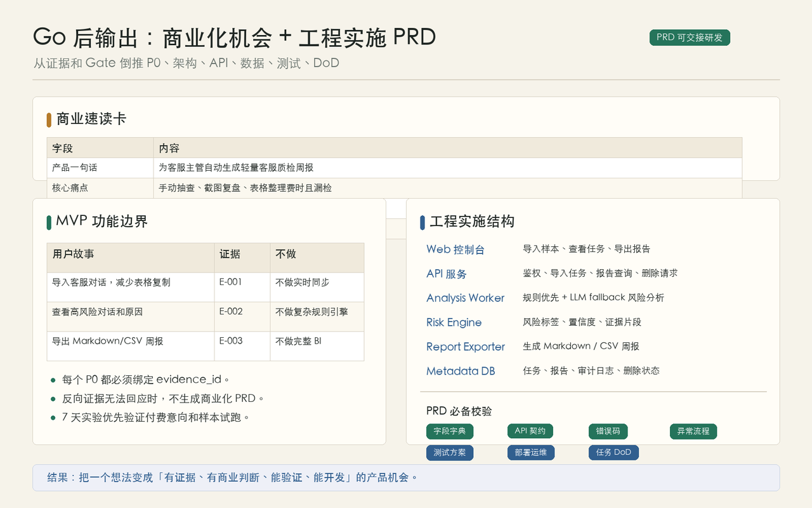812x508 pixels.
Task: Select the '工程实施结构' section heading
Action: click(x=472, y=222)
